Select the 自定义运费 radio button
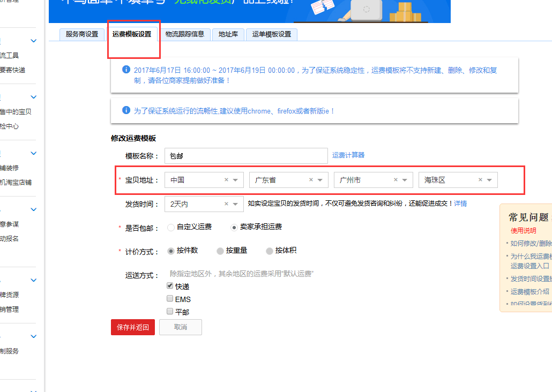 tap(171, 227)
